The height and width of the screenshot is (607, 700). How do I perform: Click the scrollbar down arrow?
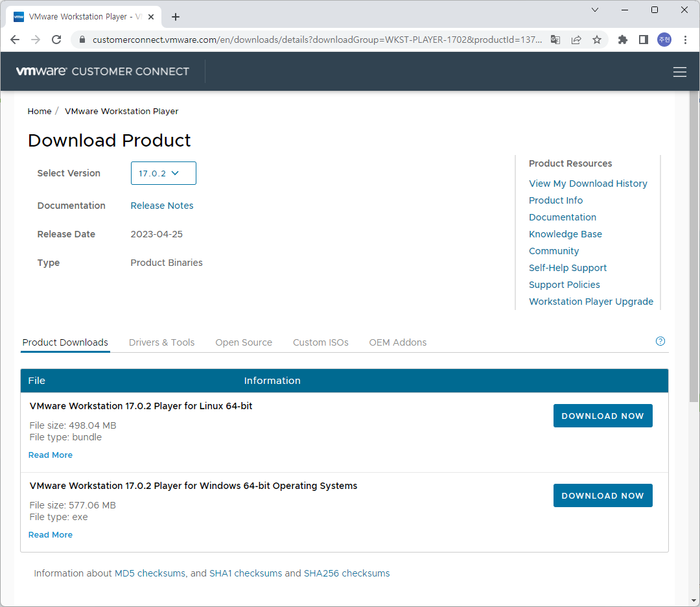(694, 601)
